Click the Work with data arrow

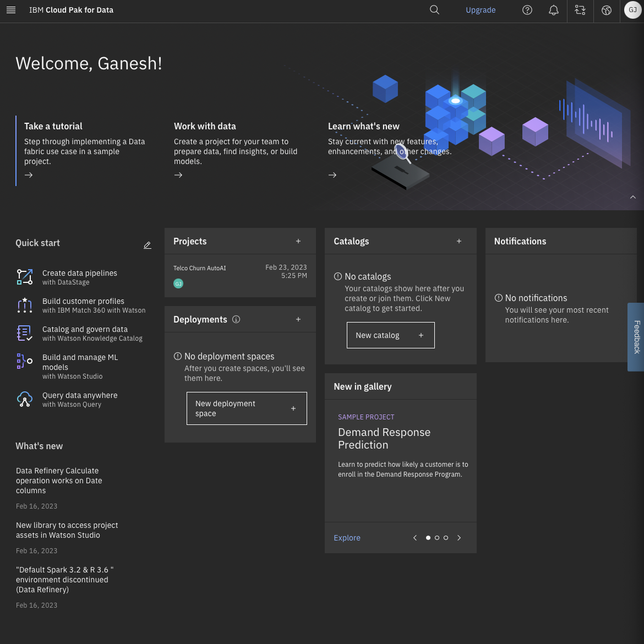pos(178,175)
